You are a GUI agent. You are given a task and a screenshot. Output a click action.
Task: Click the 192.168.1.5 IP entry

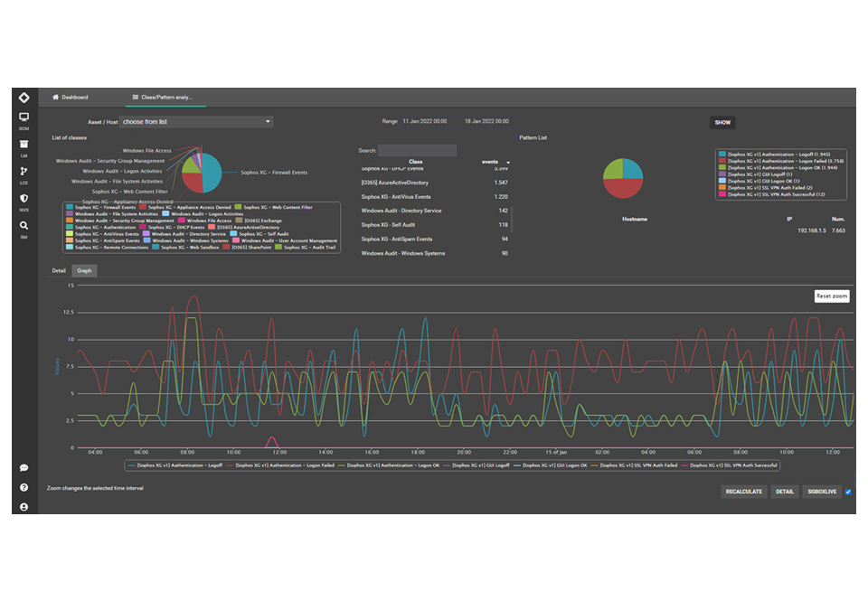pyautogui.click(x=812, y=230)
